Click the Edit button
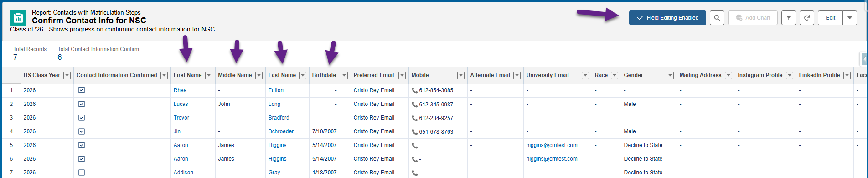Viewport: 868px width, 178px height. [x=831, y=18]
